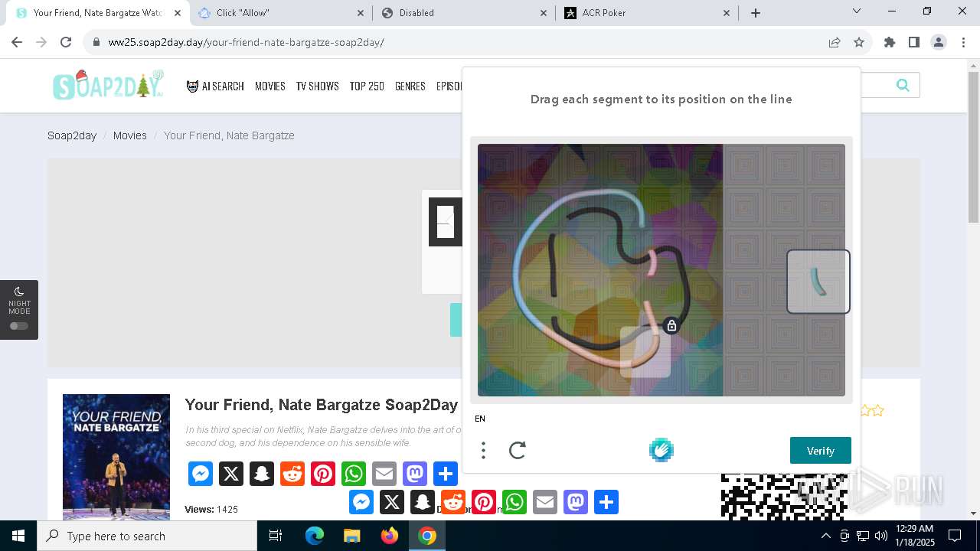This screenshot has width=980, height=551.
Task: Reload the captcha puzzle
Action: click(518, 450)
